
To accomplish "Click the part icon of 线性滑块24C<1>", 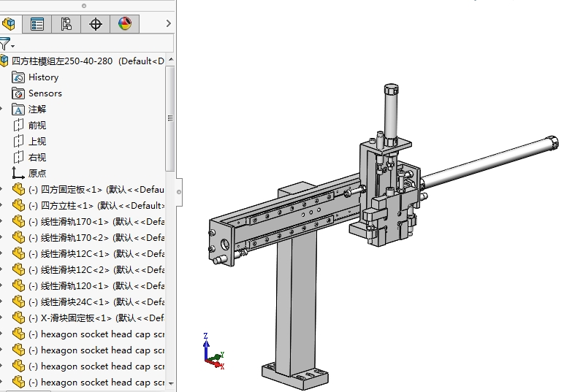I will pyautogui.click(x=19, y=301).
